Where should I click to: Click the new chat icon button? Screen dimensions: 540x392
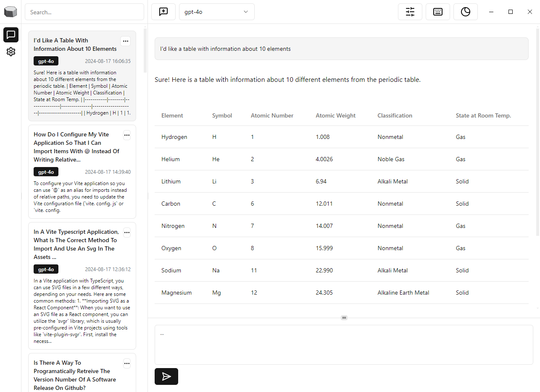163,12
